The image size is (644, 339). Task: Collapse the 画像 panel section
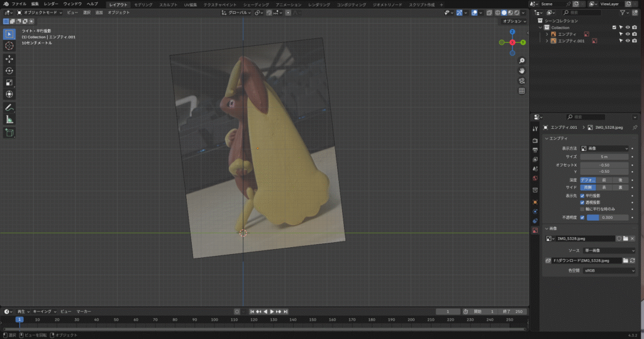point(547,228)
